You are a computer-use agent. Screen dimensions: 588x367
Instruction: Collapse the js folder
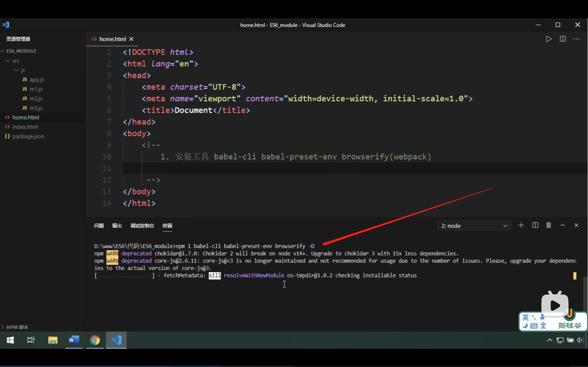20,70
